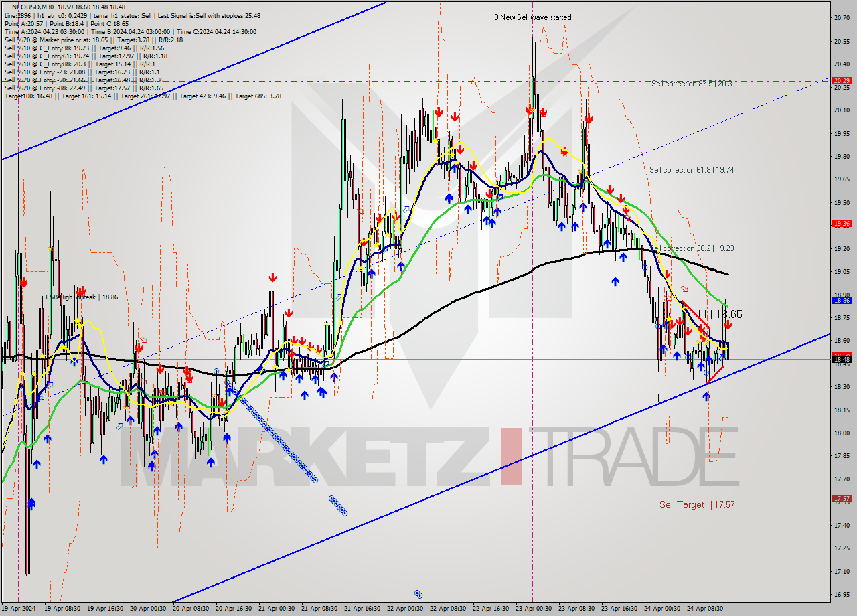Select the 'Time A:2024.04.23 03:30:00' entry
The height and width of the screenshot is (616, 857).
pyautogui.click(x=44, y=31)
